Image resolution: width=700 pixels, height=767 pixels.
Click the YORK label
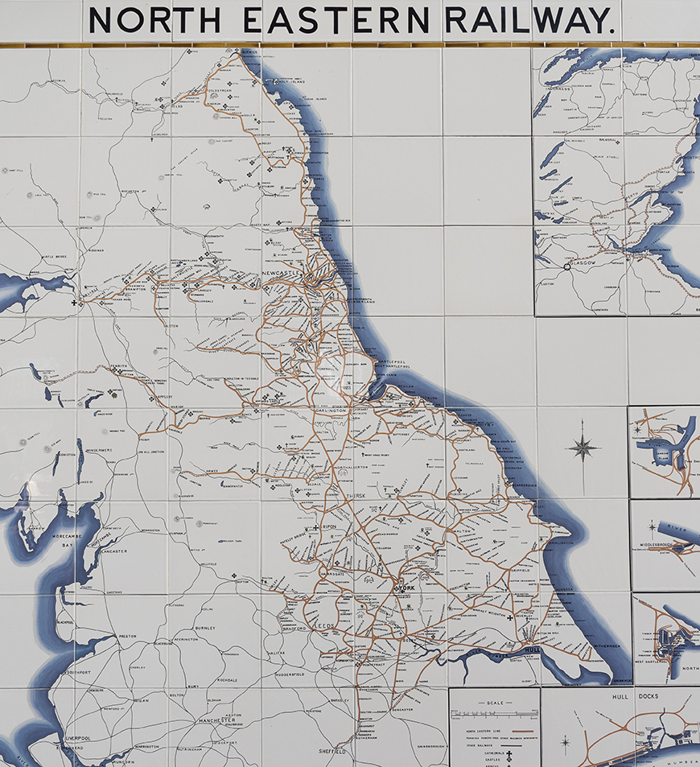407,588
